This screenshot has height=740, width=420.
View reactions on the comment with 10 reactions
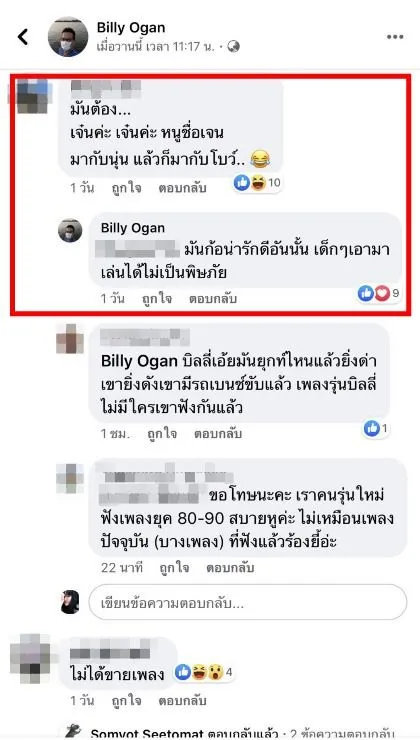[258, 183]
